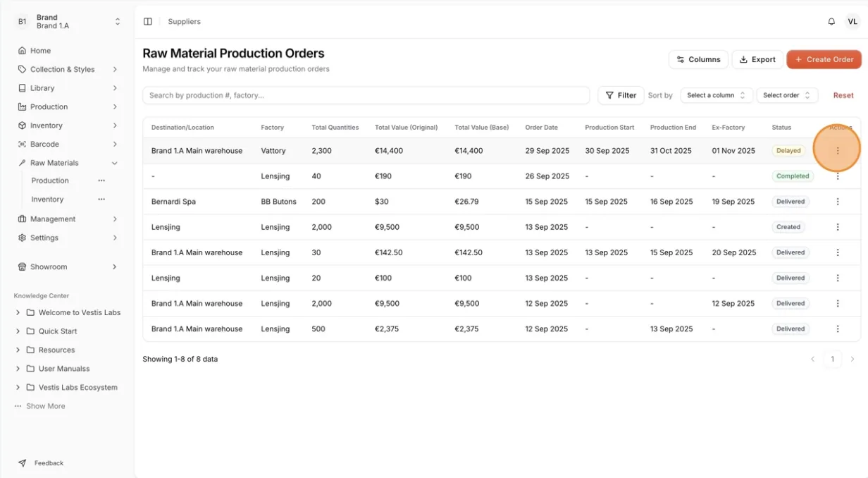
Task: Open options dots beside Inventory submenu
Action: [101, 200]
